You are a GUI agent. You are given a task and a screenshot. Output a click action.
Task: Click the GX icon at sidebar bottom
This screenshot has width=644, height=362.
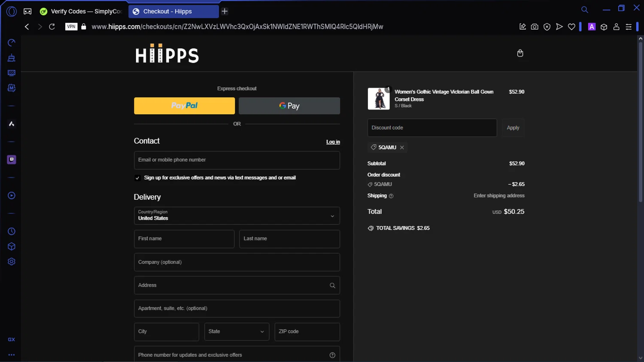point(12,340)
